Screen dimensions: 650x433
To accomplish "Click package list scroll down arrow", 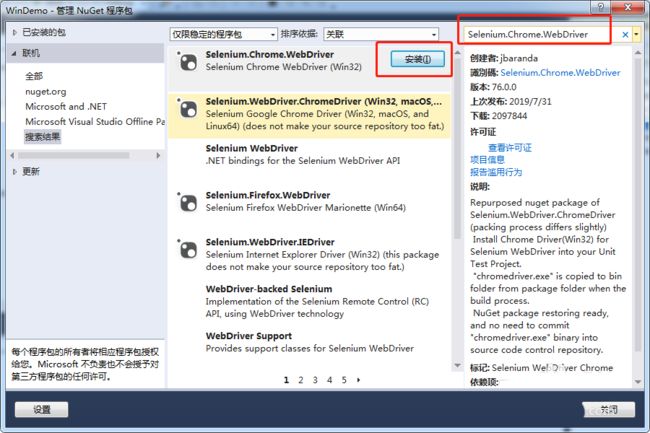I will click(458, 365).
